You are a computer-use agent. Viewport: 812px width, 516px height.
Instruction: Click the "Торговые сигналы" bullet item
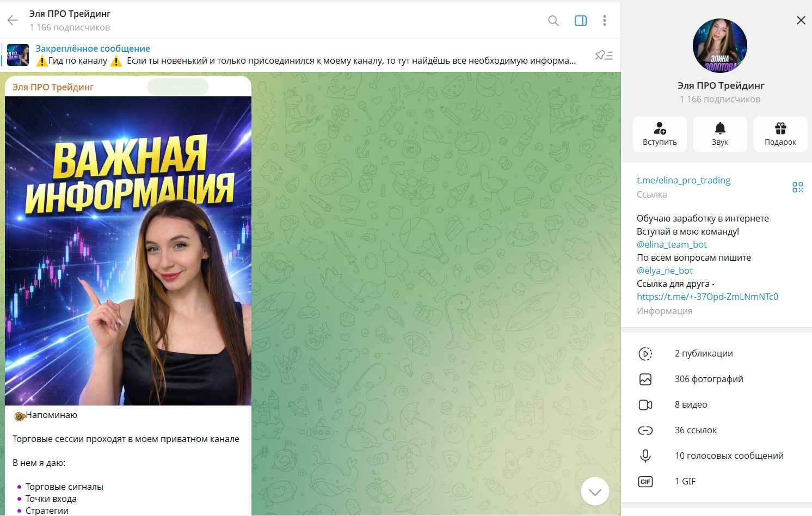[64, 487]
